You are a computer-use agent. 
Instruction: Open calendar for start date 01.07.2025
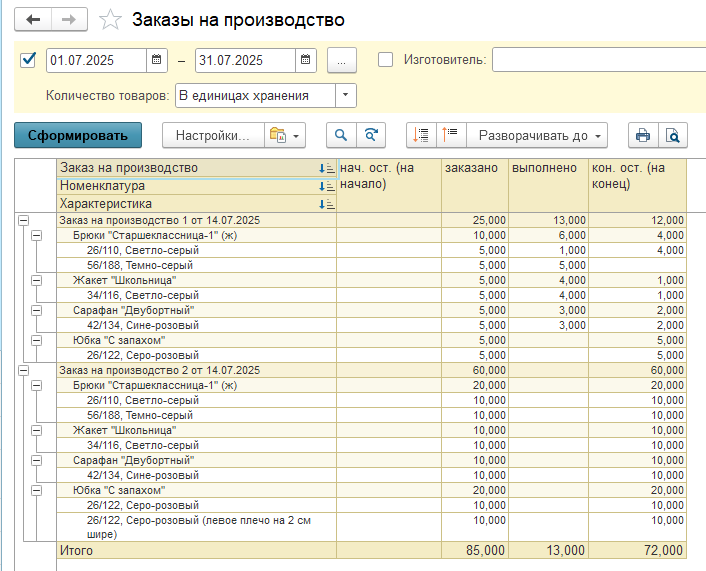point(157,60)
